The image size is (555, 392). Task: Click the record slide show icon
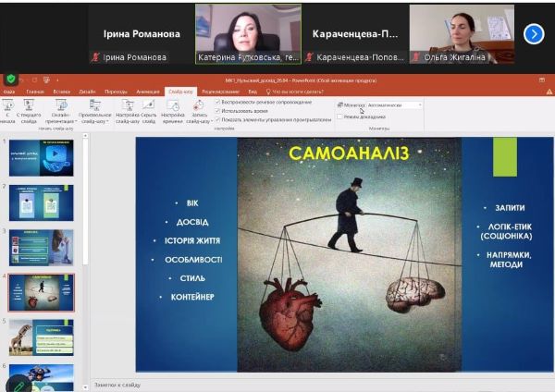pyautogui.click(x=198, y=107)
